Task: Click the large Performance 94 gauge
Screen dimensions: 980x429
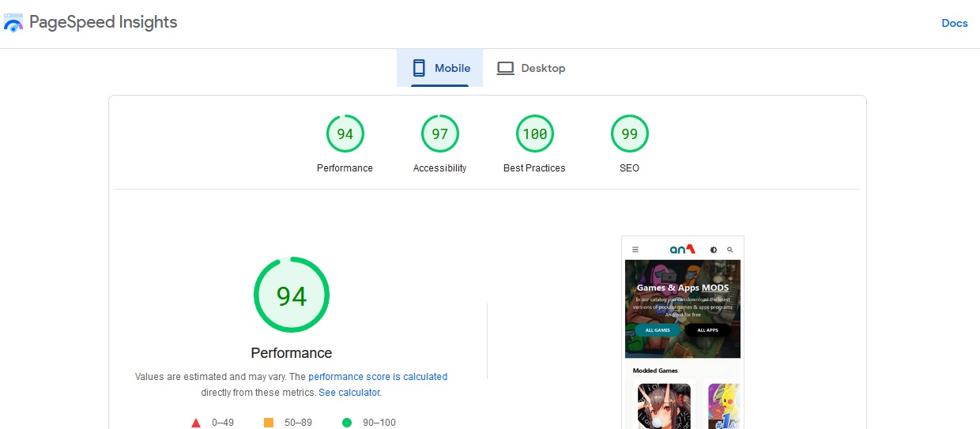Action: coord(292,295)
